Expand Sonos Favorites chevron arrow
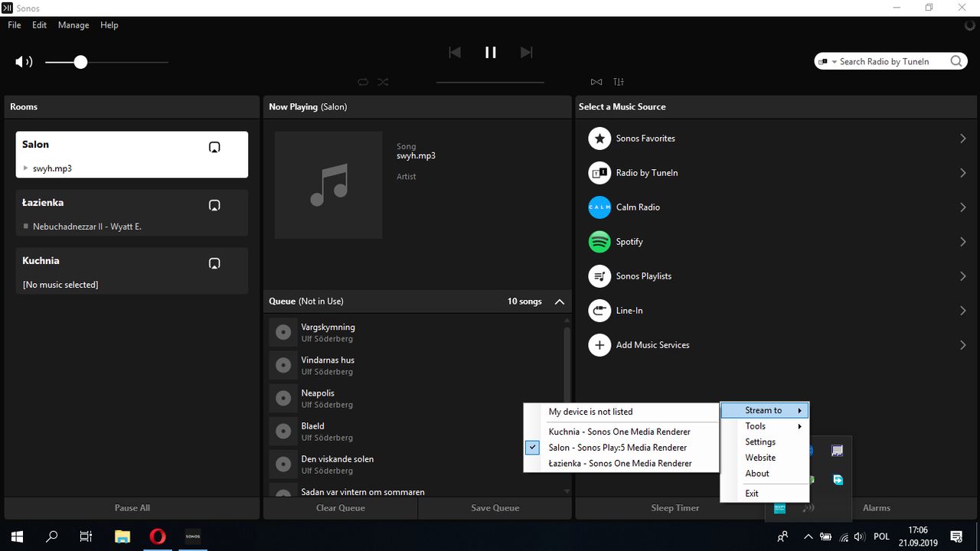The height and width of the screenshot is (551, 980). (962, 139)
